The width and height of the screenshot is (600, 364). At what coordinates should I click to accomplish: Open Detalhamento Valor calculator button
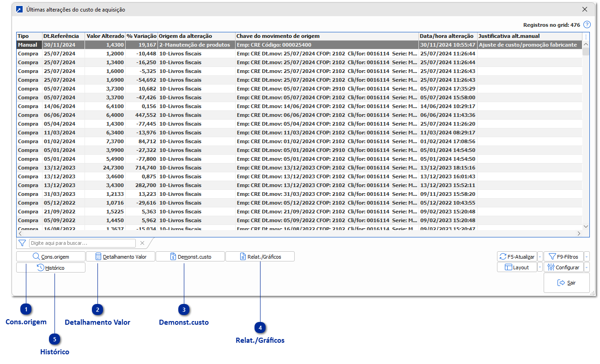[121, 256]
